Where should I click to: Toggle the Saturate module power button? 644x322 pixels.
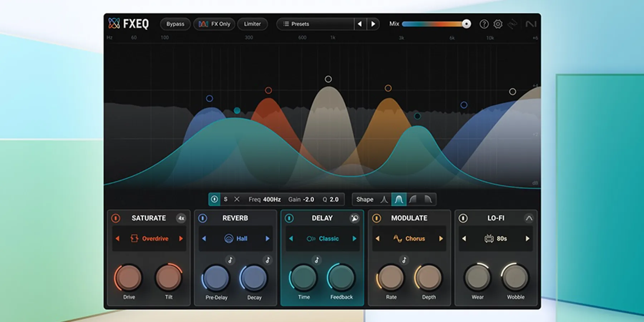115,218
